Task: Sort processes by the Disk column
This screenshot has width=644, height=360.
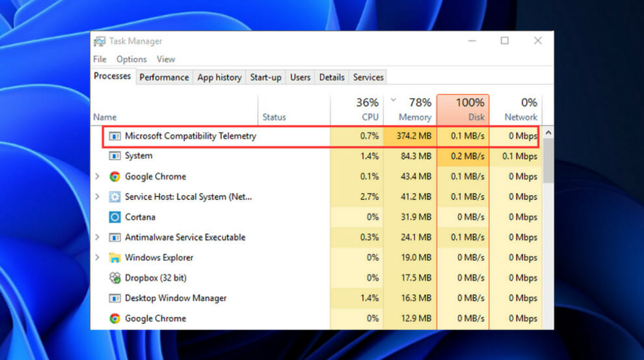Action: (x=463, y=109)
